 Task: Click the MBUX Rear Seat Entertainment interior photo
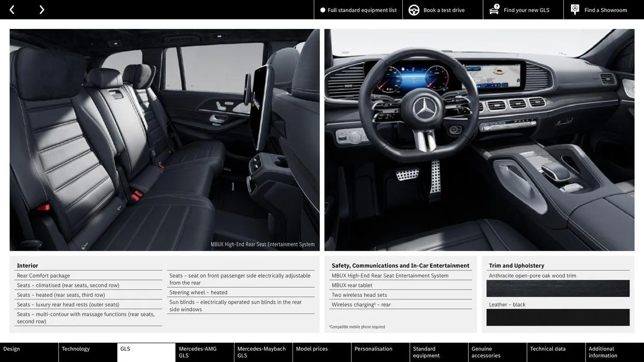click(x=165, y=140)
